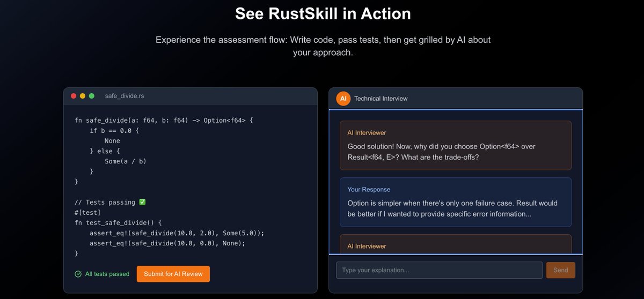This screenshot has width=644, height=299.
Task: Click the 'Option is simpler when there's only' response text
Action: 452,208
